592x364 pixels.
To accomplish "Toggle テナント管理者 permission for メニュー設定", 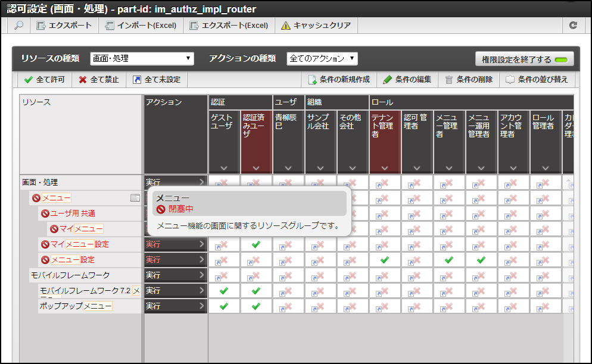I will (384, 259).
